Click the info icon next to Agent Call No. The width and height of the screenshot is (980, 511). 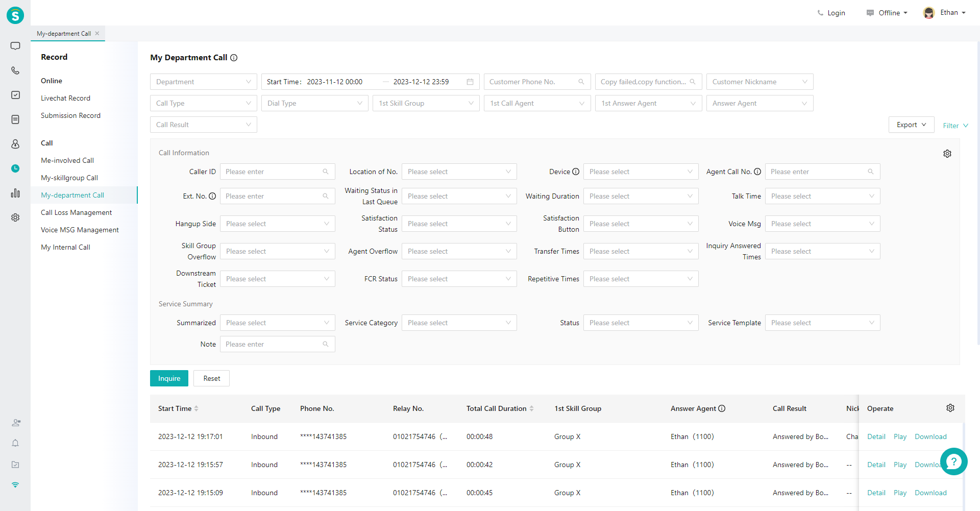pyautogui.click(x=757, y=172)
